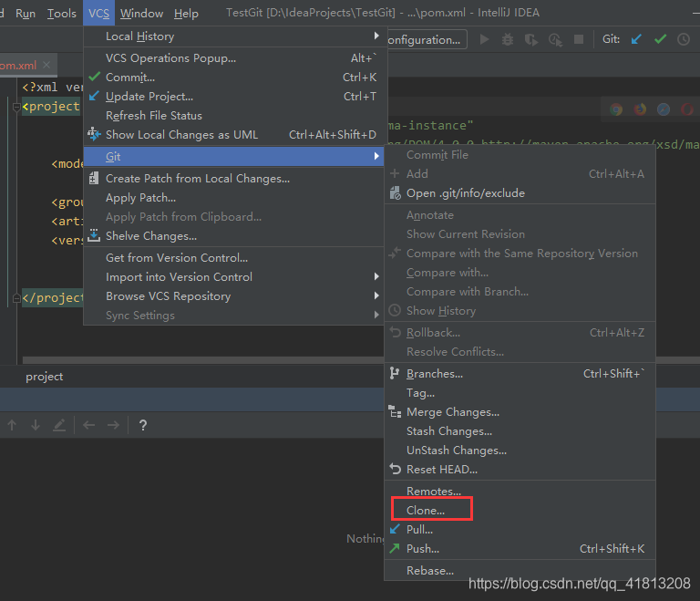
Task: Choose Commit... from VCS menu
Action: point(233,78)
